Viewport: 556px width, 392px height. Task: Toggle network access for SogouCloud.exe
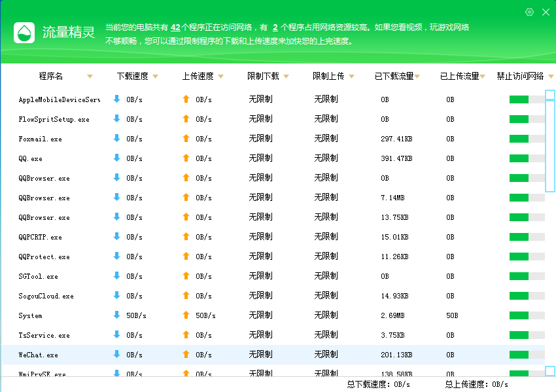pos(527,296)
